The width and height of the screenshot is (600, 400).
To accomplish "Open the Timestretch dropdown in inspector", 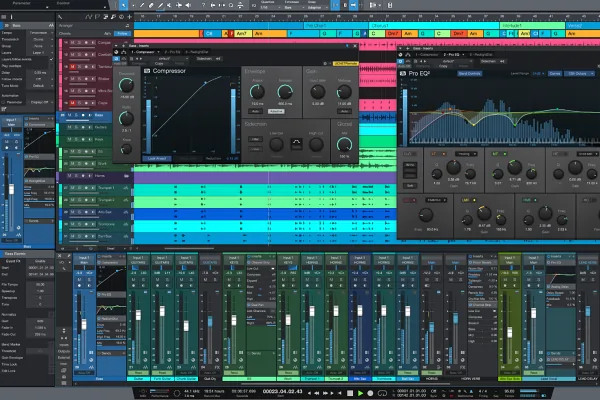I will click(x=41, y=39).
